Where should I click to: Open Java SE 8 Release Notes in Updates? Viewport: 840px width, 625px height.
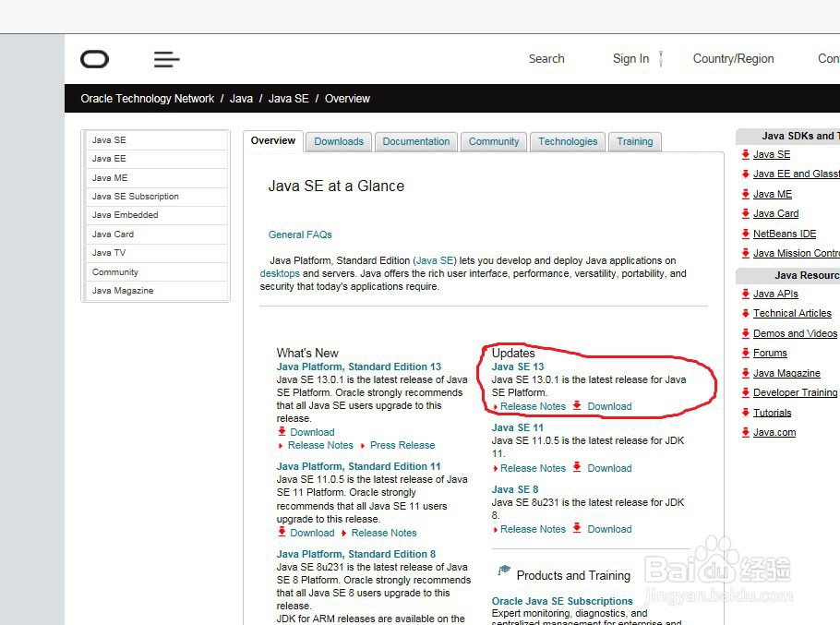533,529
